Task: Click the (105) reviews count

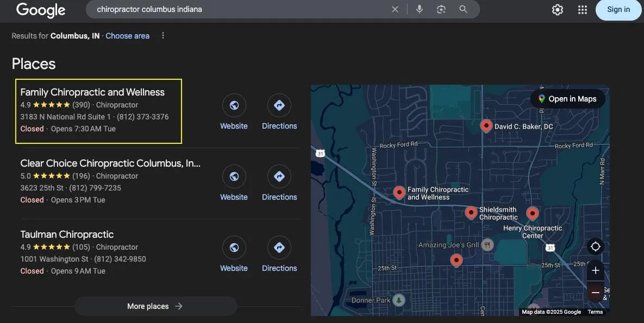Action: (x=81, y=246)
